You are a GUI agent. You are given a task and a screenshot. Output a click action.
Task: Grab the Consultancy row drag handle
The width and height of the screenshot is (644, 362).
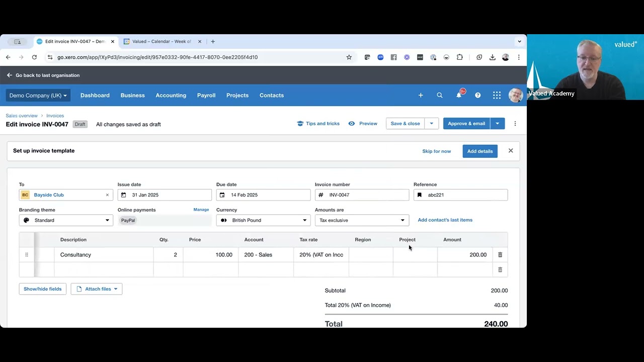(27, 255)
